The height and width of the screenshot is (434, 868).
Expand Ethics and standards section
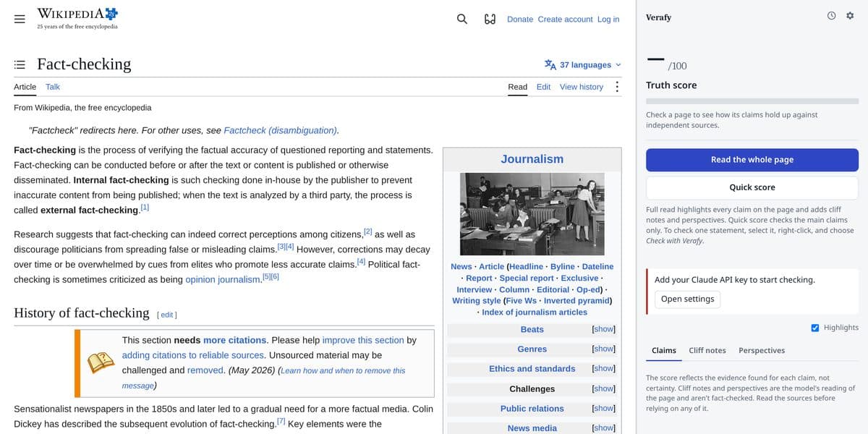tap(603, 368)
